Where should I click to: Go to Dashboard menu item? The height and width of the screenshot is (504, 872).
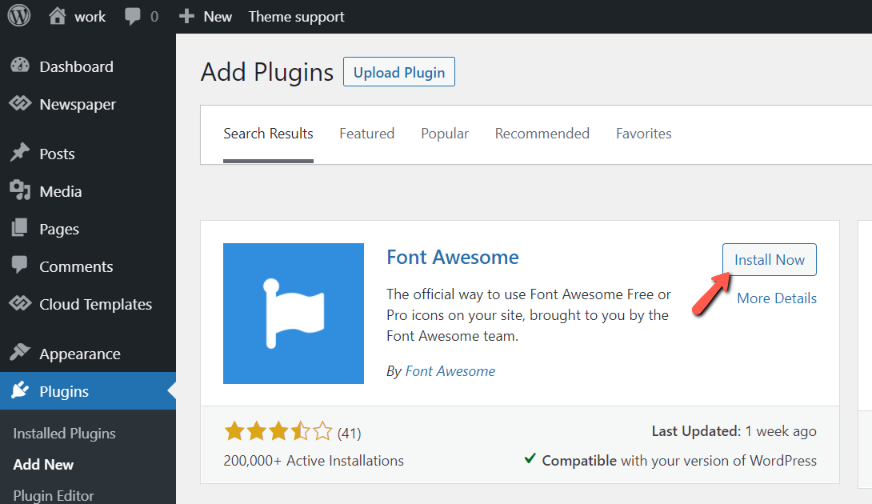tap(76, 67)
